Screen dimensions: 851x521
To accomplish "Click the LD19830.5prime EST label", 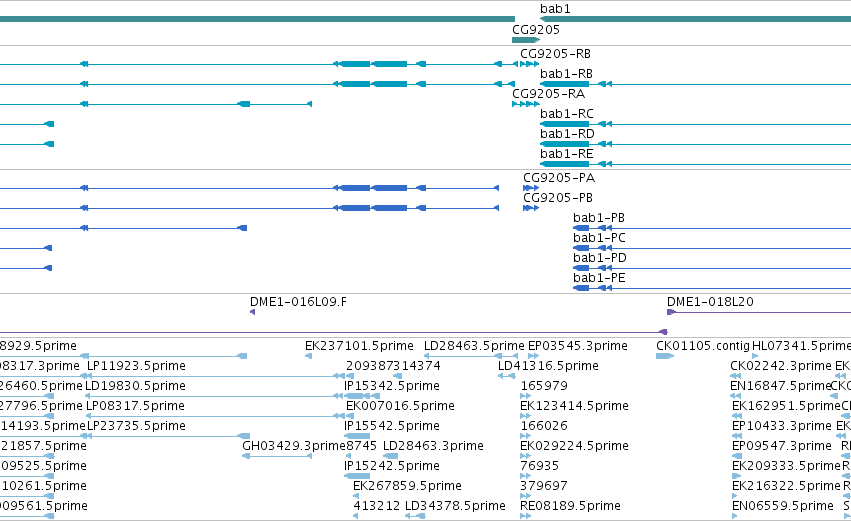I will click(x=135, y=386).
